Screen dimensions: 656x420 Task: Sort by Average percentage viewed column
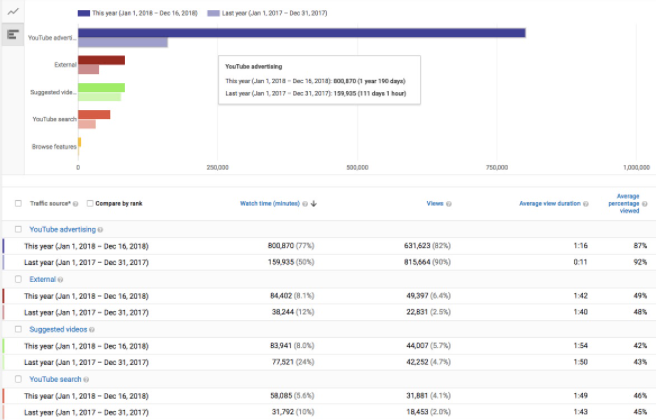[x=624, y=203]
